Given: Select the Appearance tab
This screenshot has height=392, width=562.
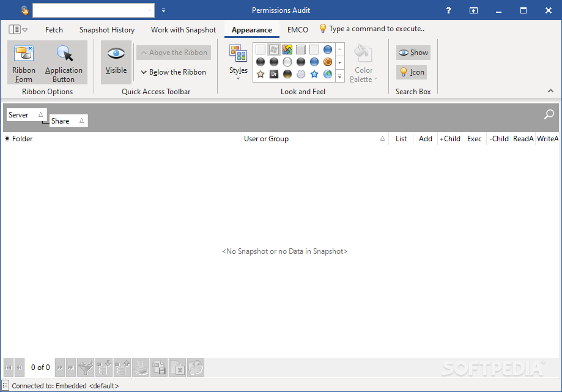Looking at the screenshot, I should (x=251, y=30).
